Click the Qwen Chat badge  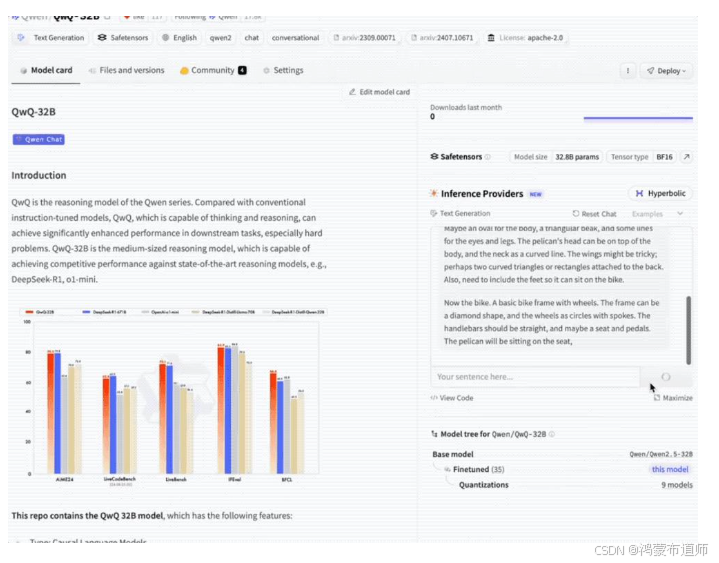point(39,139)
